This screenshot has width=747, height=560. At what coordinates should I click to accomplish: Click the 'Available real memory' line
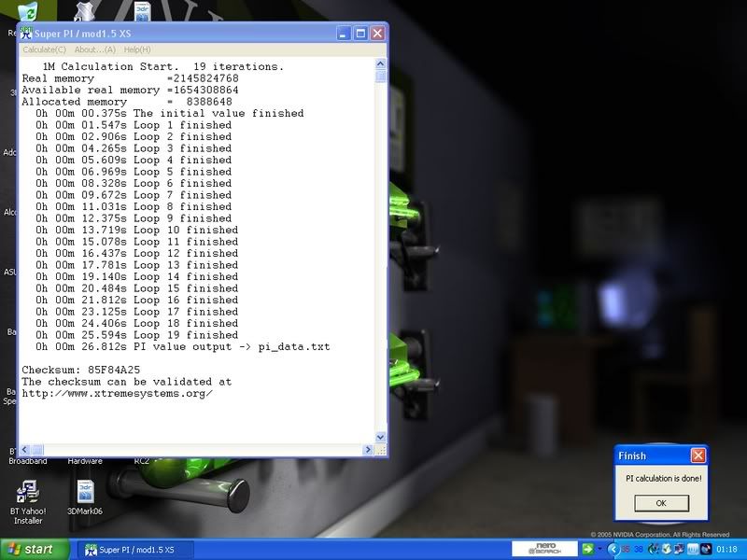point(130,90)
